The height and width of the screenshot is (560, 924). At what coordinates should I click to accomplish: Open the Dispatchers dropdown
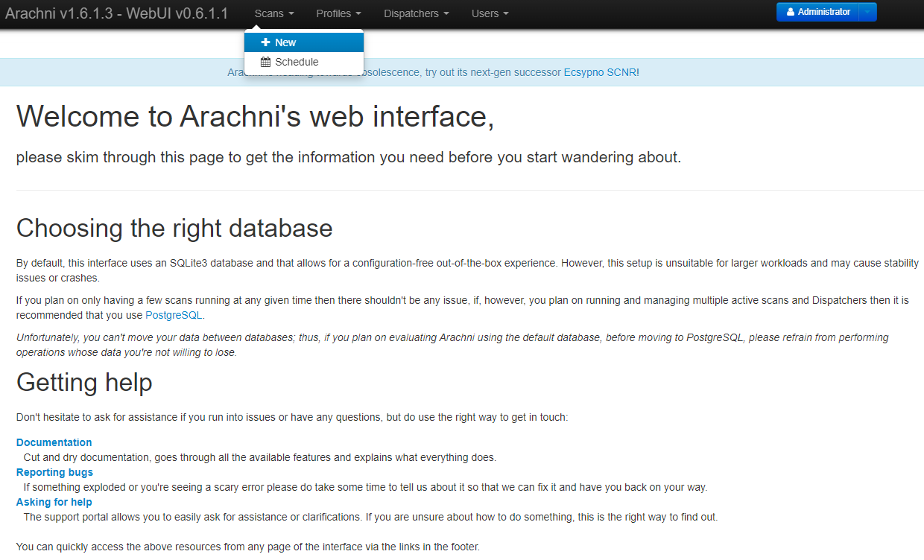click(416, 13)
